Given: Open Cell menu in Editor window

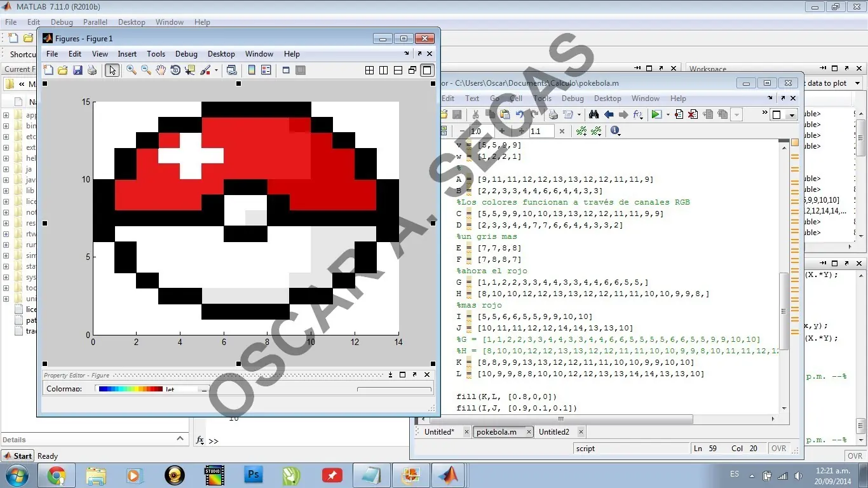Looking at the screenshot, I should pos(516,98).
